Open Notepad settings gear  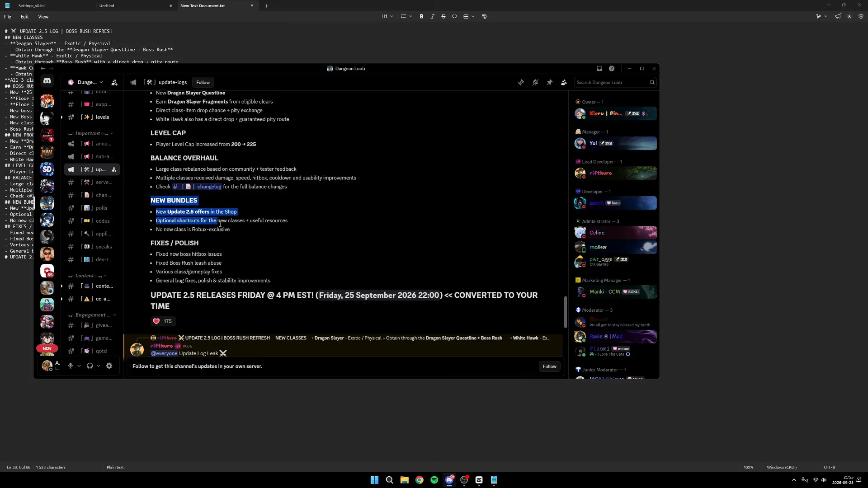point(861,16)
